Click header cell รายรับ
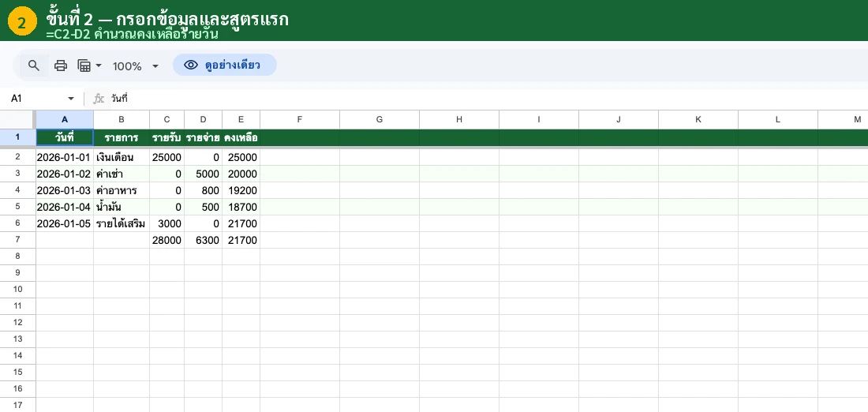The width and height of the screenshot is (868, 412). click(x=166, y=137)
